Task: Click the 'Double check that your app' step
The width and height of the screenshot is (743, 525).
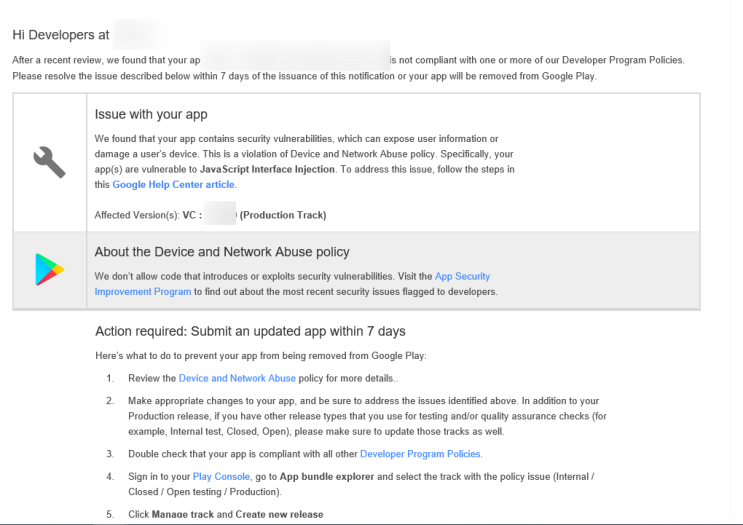Action: click(305, 454)
